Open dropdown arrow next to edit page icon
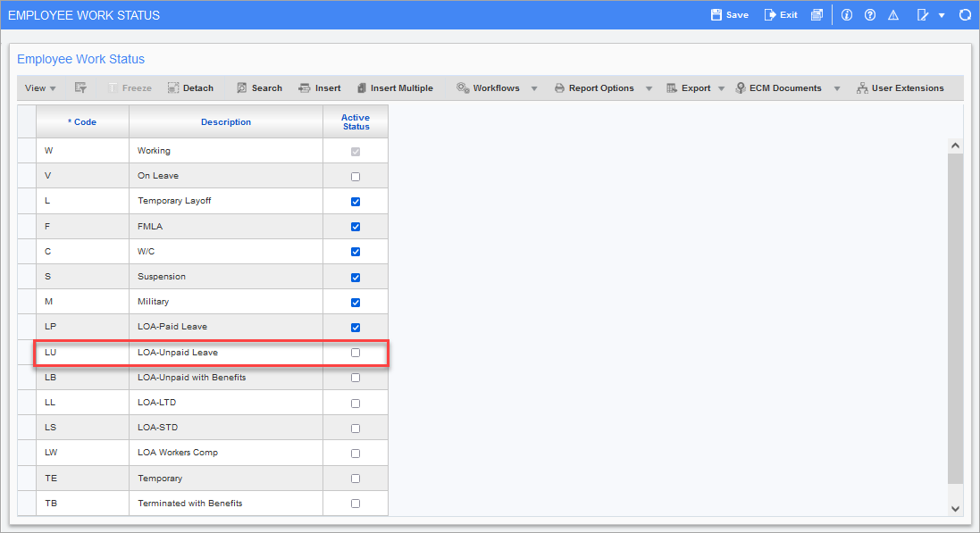Viewport: 980px width, 533px height. click(x=942, y=15)
